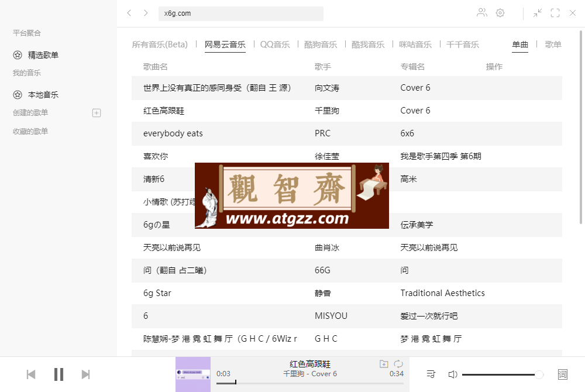585x392 pixels.
Task: Switch to the QQ音乐 tab
Action: tap(275, 44)
